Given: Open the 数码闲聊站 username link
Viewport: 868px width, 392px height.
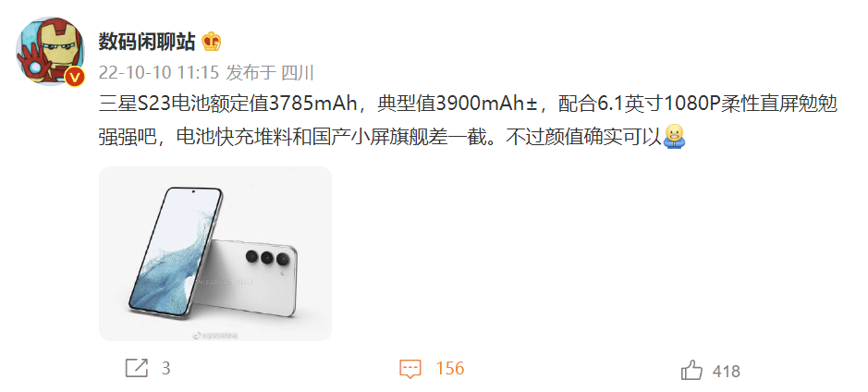Looking at the screenshot, I should 147,42.
